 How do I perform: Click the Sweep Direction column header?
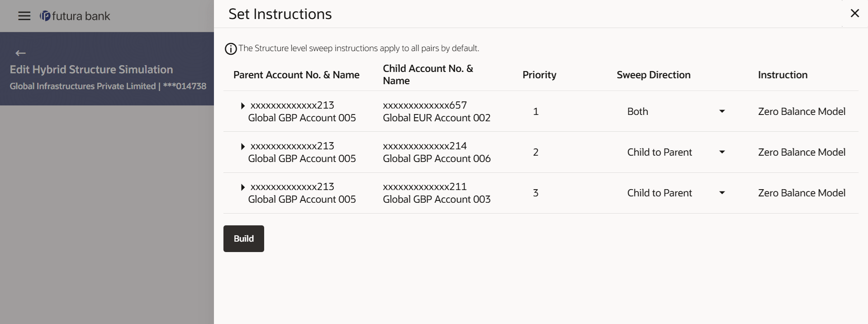point(653,75)
